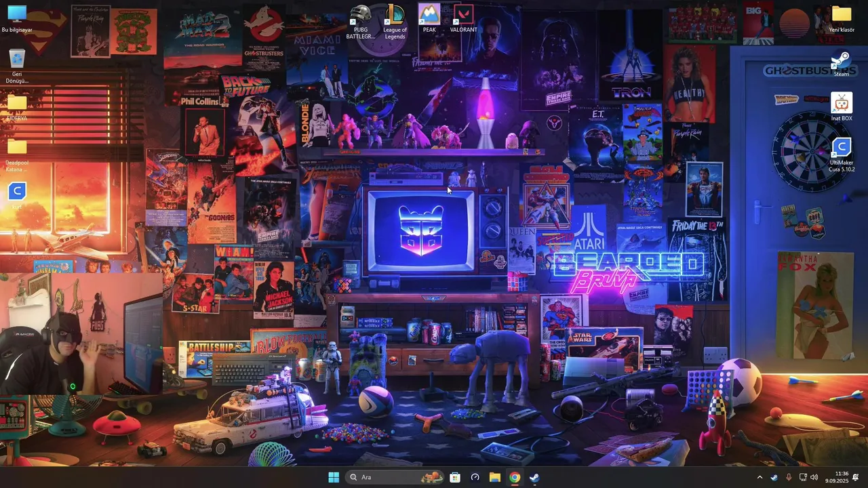This screenshot has height=488, width=868.
Task: Select the Deadpool Katana folder icon
Action: point(17,155)
